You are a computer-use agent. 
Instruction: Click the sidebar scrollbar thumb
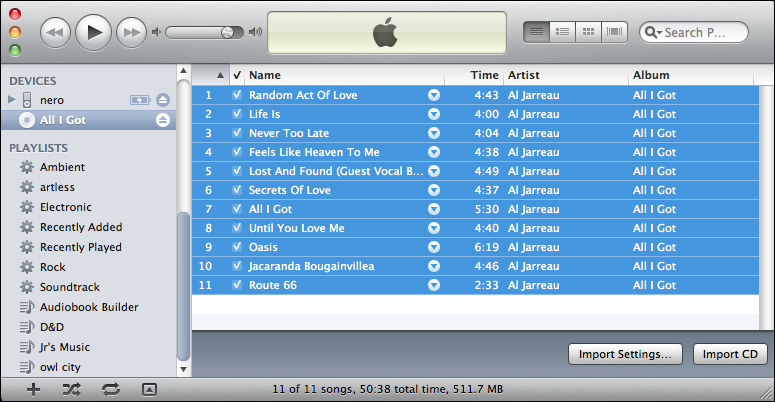pyautogui.click(x=183, y=287)
